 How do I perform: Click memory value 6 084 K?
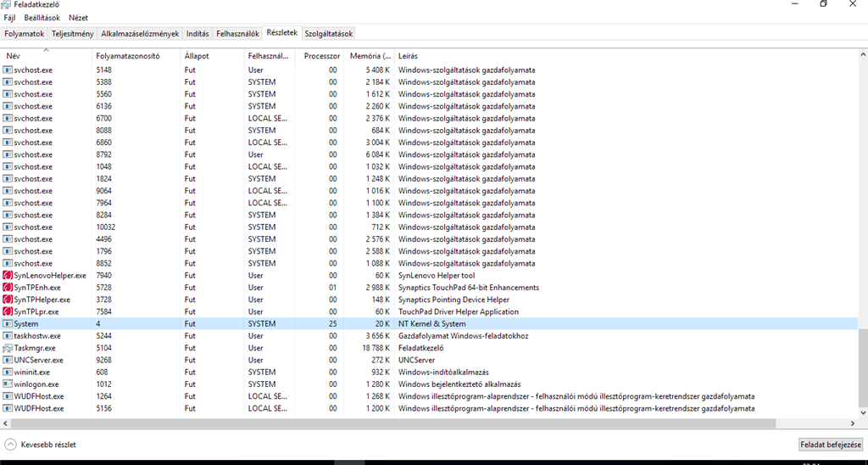tap(376, 154)
